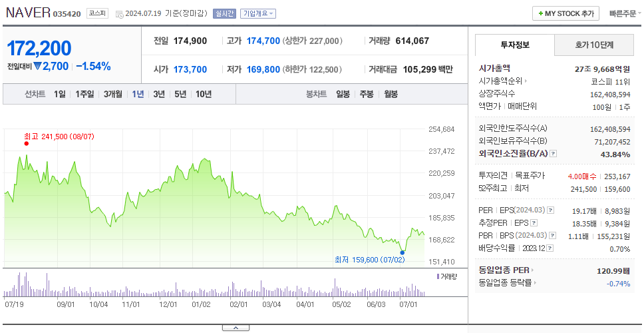
Task: Click the 전일 value 174,900
Action: pyautogui.click(x=190, y=41)
